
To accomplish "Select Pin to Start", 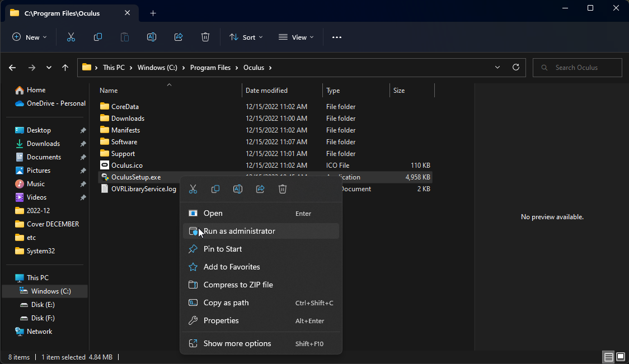I will [x=261, y=249].
